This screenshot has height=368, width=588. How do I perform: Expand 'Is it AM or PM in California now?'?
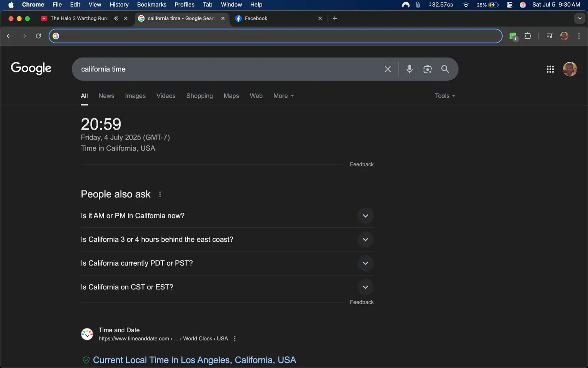(365, 215)
